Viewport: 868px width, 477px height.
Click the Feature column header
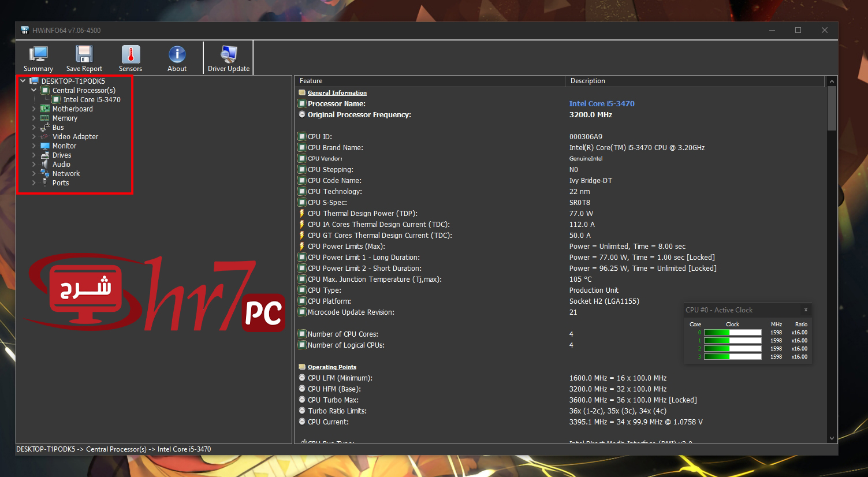[x=429, y=81]
